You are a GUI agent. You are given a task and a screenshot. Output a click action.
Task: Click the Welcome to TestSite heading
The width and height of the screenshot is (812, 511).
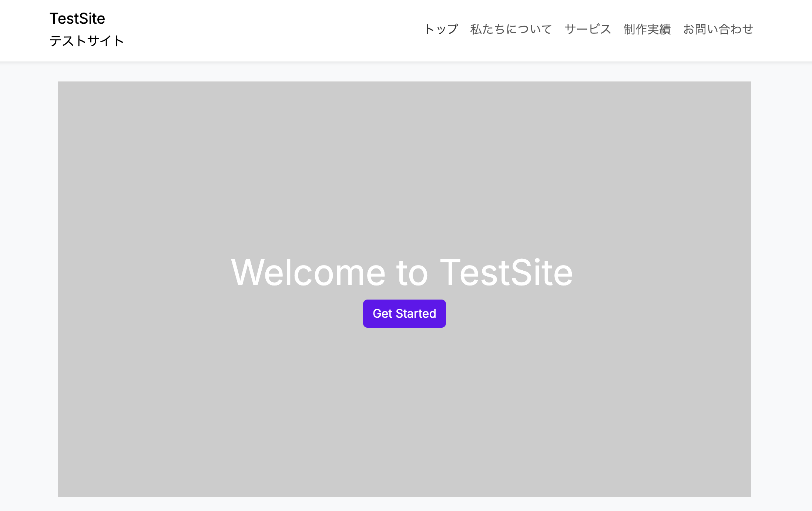[x=402, y=273]
